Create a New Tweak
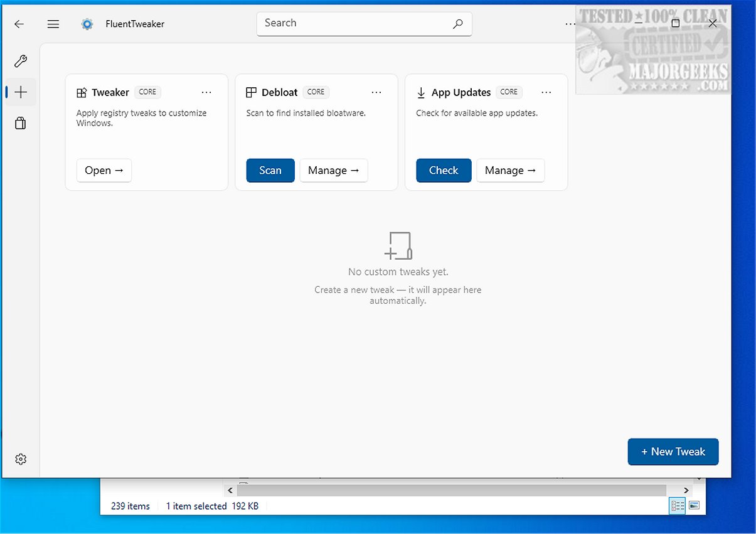The width and height of the screenshot is (756, 534). pos(673,452)
